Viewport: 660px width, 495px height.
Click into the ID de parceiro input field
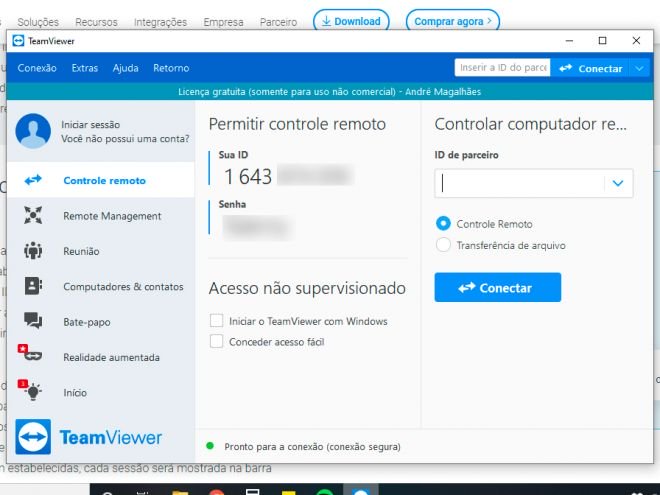point(520,183)
